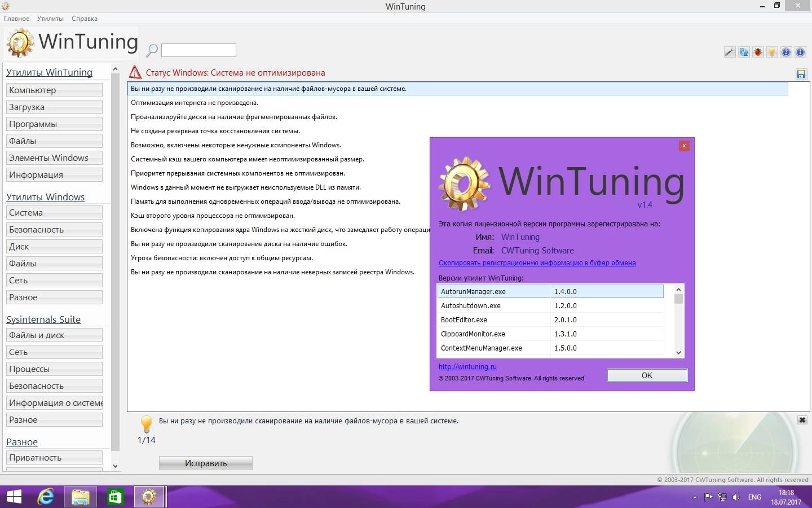This screenshot has height=508, width=812.
Task: Close the About dialog with red X
Action: (684, 146)
